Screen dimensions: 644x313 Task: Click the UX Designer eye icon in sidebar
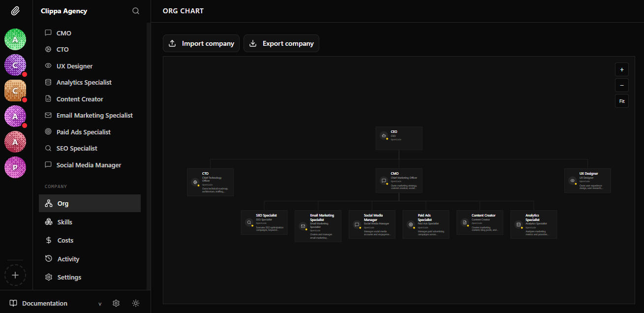coord(48,66)
